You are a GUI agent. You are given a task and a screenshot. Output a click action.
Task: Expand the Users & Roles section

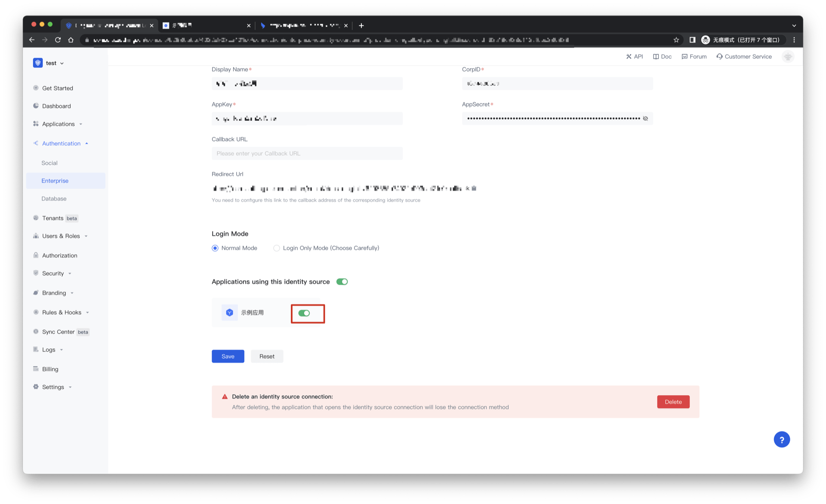[61, 236]
